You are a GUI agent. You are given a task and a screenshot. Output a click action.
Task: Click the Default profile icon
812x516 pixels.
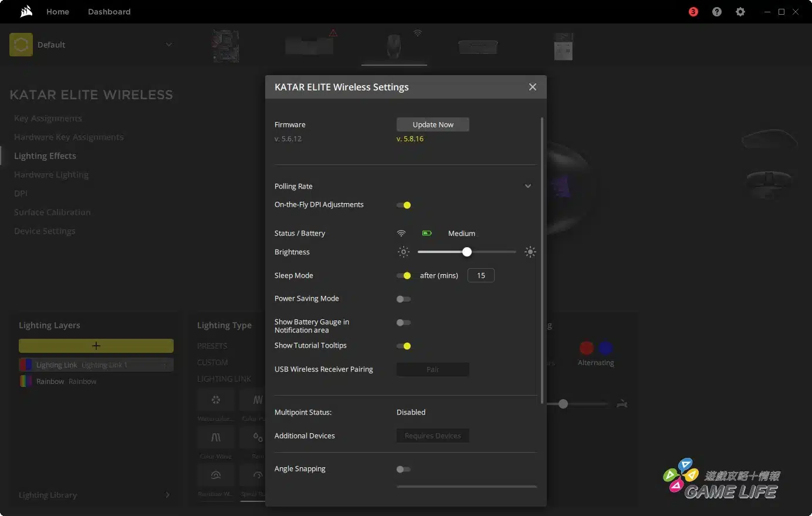tap(21, 45)
